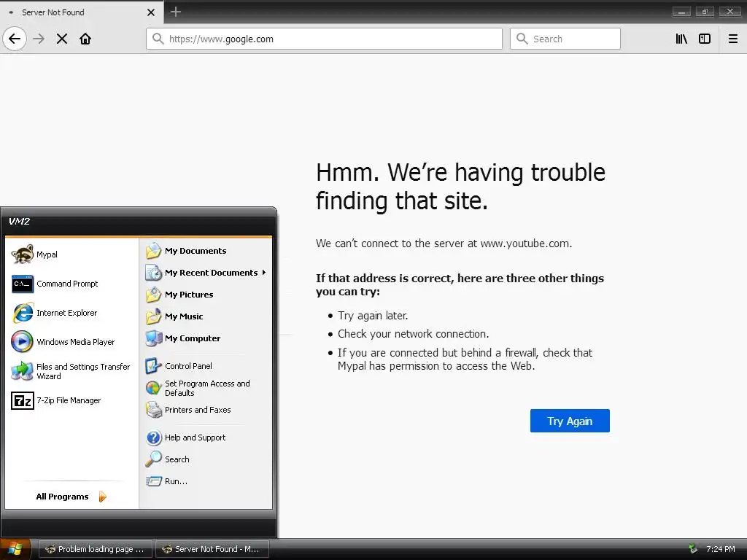Open My Computer
Screen dimensions: 747x560
pos(206,338)
